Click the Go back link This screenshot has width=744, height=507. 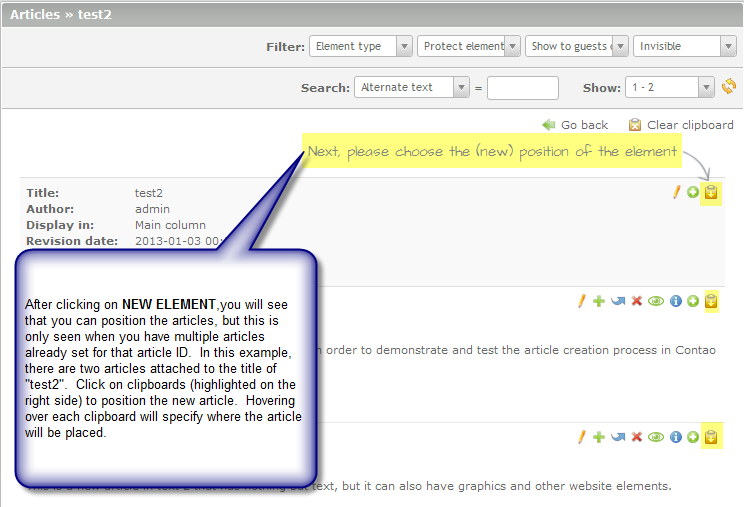(x=584, y=125)
